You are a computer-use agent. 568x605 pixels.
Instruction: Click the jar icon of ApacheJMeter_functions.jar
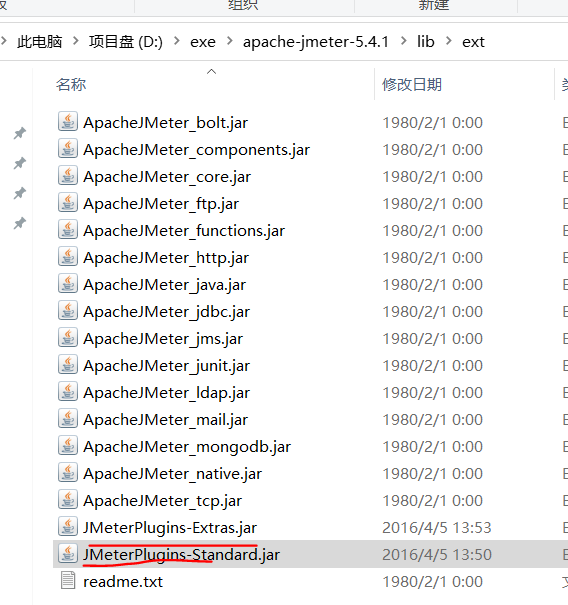tap(68, 230)
